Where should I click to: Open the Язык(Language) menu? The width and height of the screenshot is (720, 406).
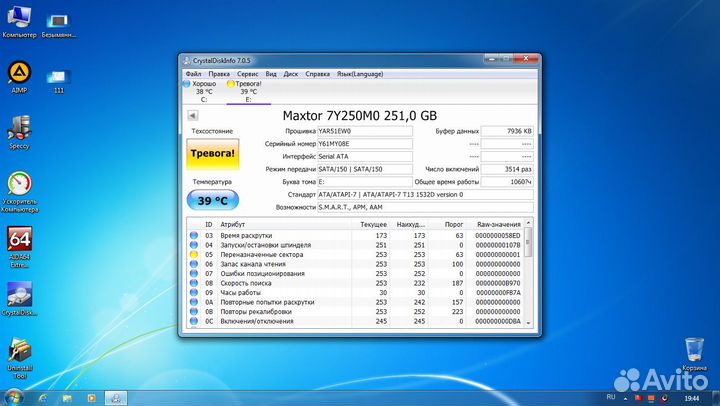click(360, 74)
